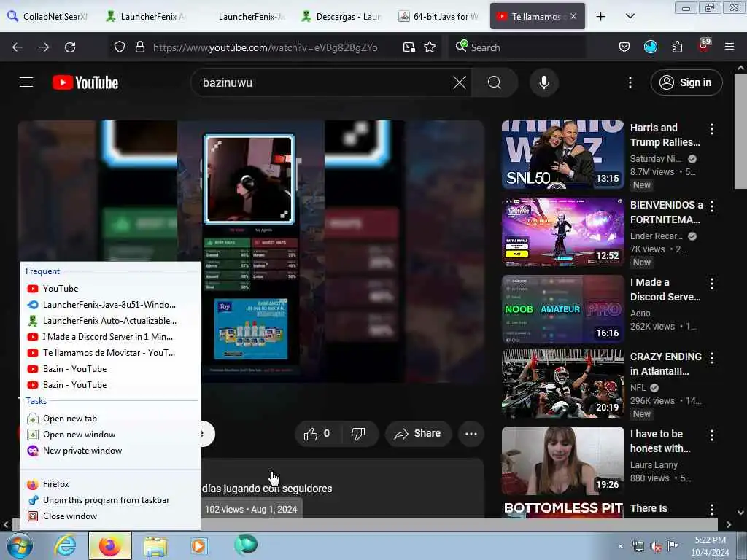Submit the YouTube search magnifier
This screenshot has height=560, width=747.
495,82
